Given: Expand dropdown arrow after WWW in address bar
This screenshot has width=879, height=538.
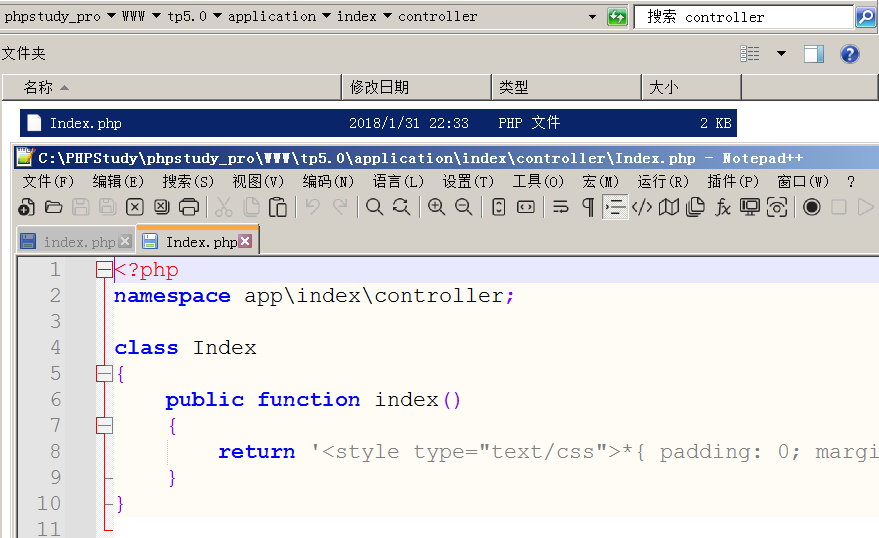Looking at the screenshot, I should click(156, 16).
